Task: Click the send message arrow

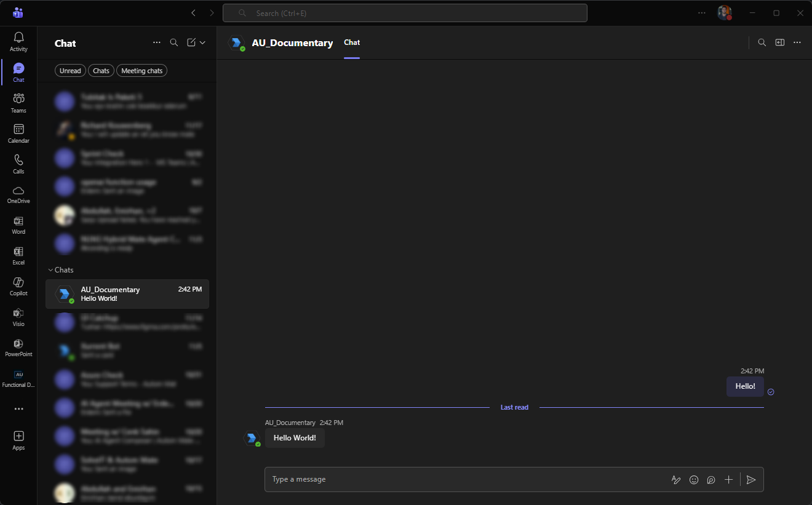Action: click(751, 480)
